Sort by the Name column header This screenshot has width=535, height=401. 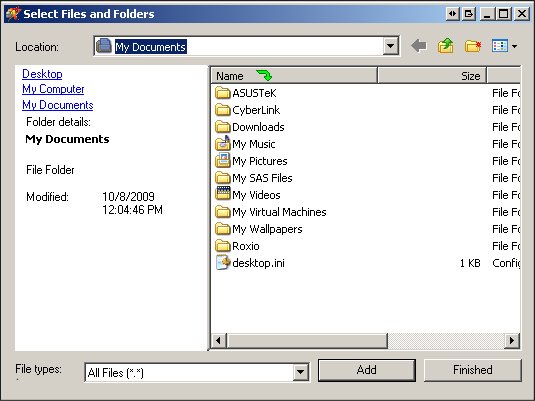click(294, 75)
